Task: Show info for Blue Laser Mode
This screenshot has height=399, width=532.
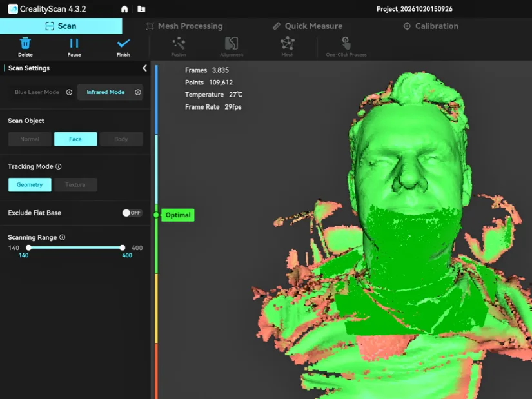Action: point(69,92)
